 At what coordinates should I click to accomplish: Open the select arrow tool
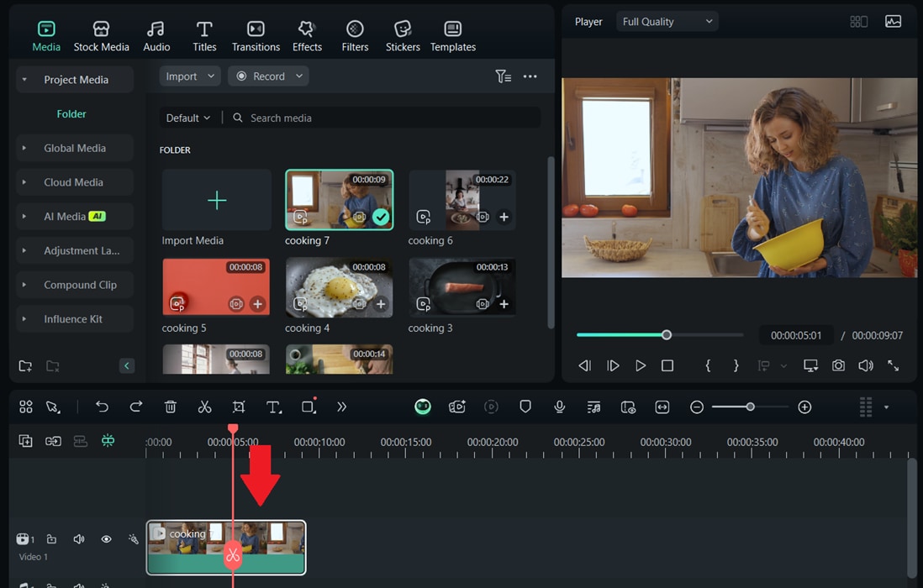click(53, 407)
